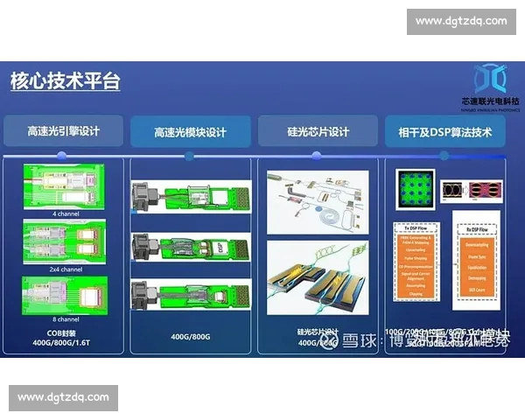Click the Tx DSP Flow title box
The width and height of the screenshot is (525, 420).
(x=416, y=228)
